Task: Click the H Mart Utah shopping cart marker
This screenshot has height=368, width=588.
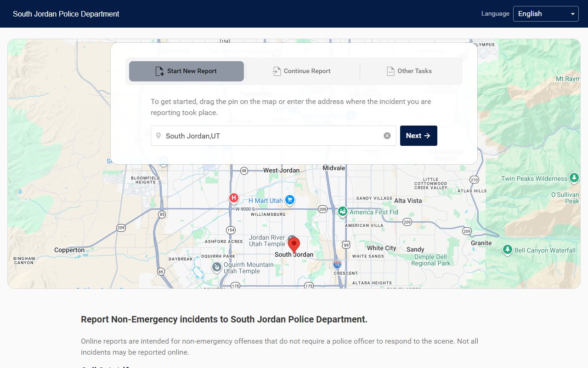Action: click(x=289, y=200)
